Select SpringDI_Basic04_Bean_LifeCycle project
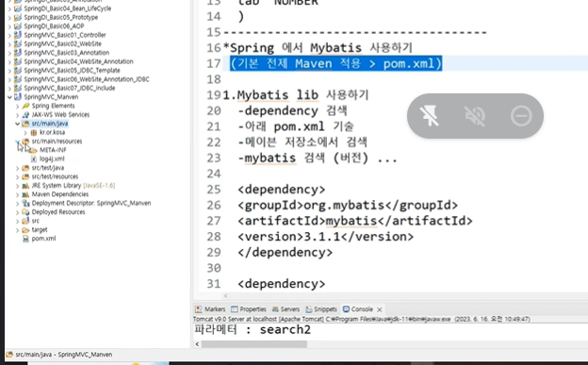The height and width of the screenshot is (365, 588). click(68, 8)
